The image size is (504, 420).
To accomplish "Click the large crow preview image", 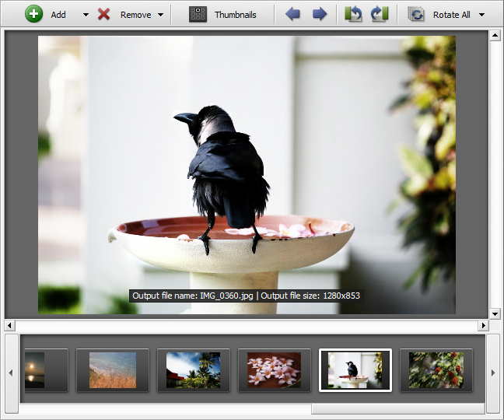I will (x=247, y=175).
